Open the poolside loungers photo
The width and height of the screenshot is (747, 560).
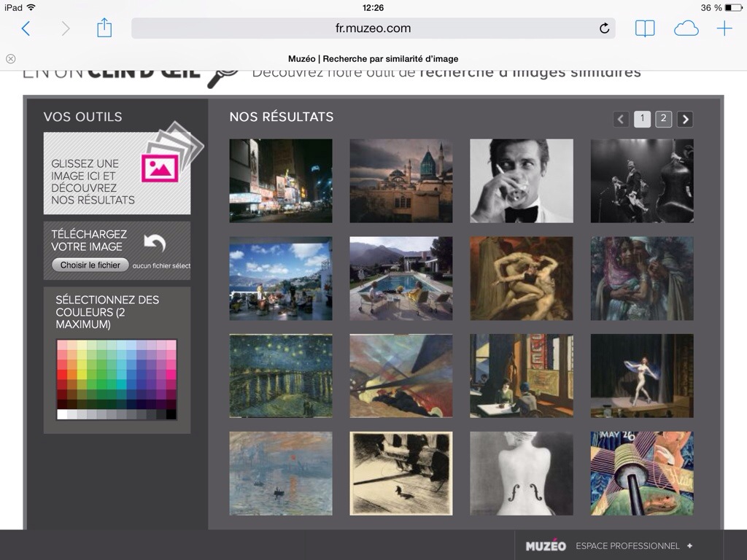401,279
